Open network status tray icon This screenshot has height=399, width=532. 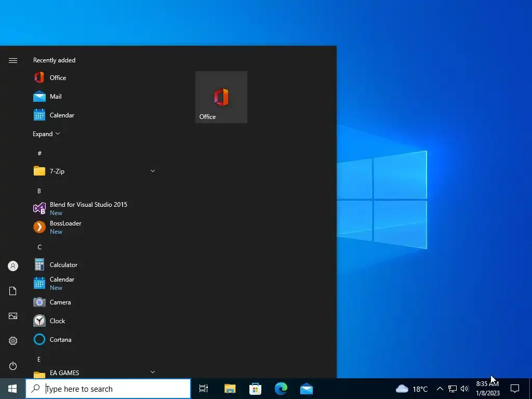(x=453, y=389)
